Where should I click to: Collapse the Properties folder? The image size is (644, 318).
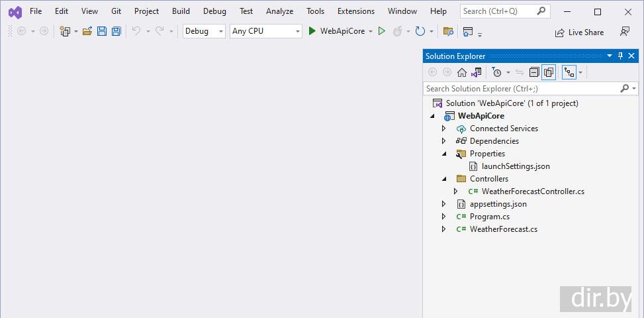tap(444, 154)
